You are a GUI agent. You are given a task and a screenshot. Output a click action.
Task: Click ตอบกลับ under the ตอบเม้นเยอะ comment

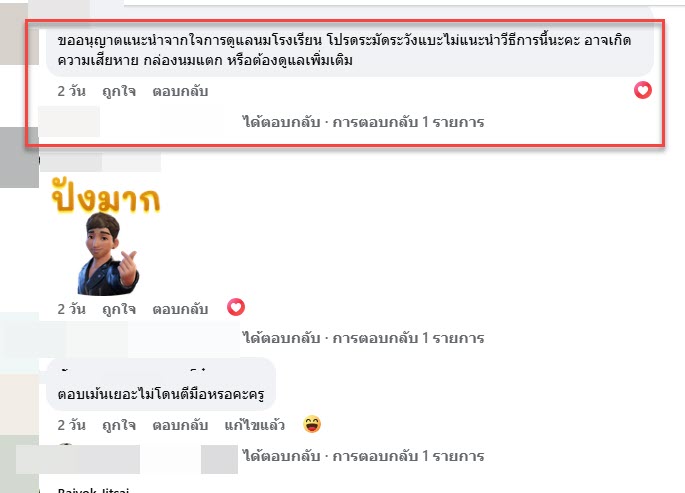[x=180, y=425]
